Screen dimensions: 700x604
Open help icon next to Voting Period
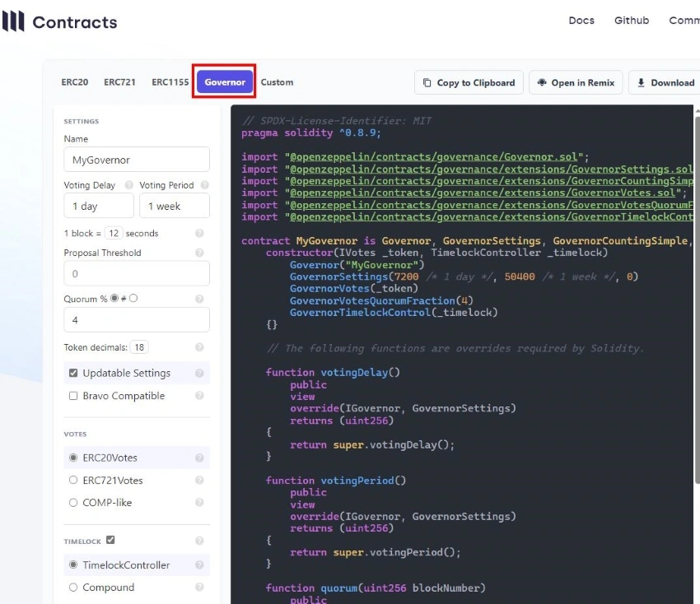[204, 184]
